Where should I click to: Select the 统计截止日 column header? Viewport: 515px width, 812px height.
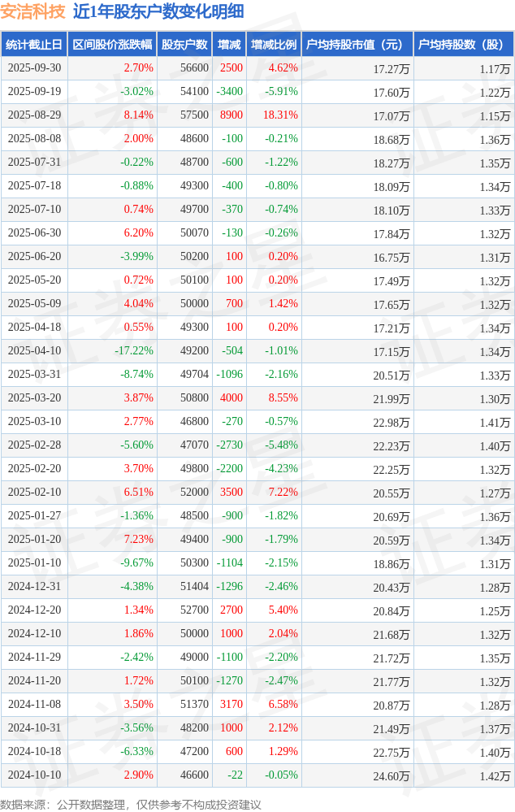click(x=34, y=45)
